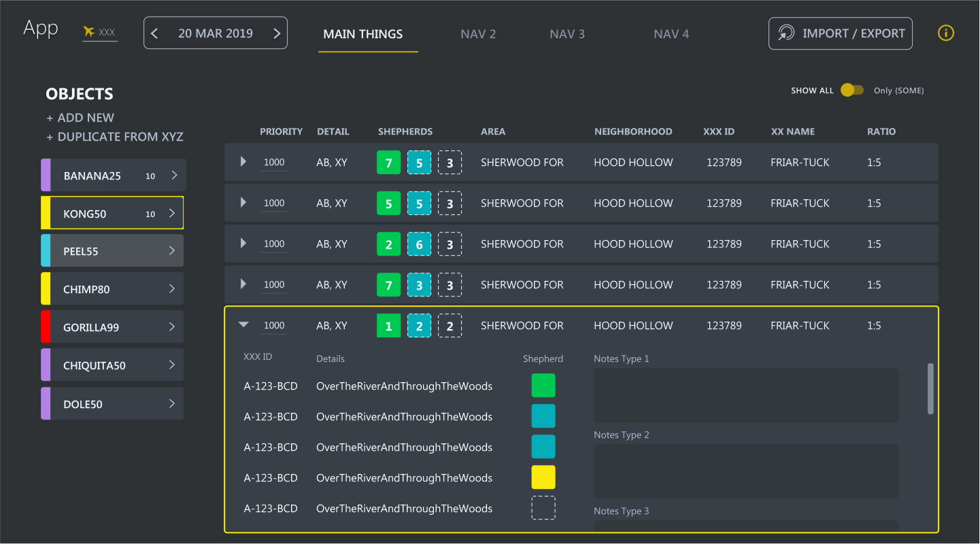Viewport: 980px width, 544px height.
Task: Click the green Shepherd color swatch
Action: pyautogui.click(x=543, y=386)
